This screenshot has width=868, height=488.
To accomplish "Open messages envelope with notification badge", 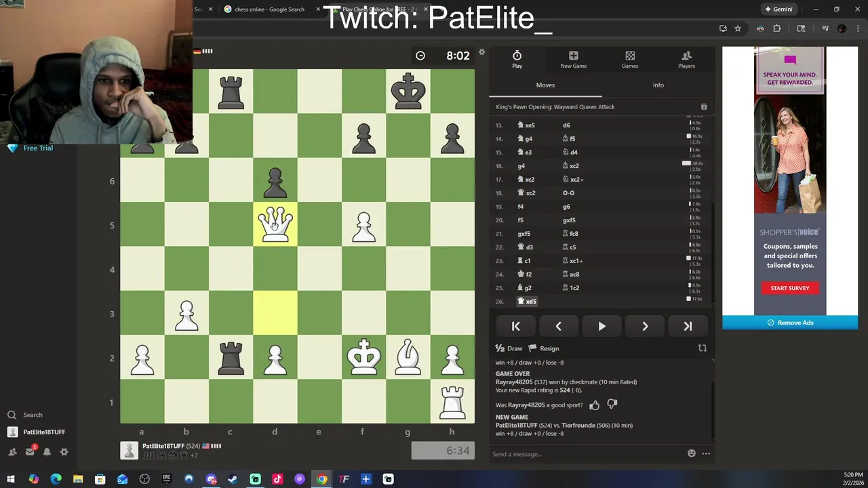I will 30,451.
